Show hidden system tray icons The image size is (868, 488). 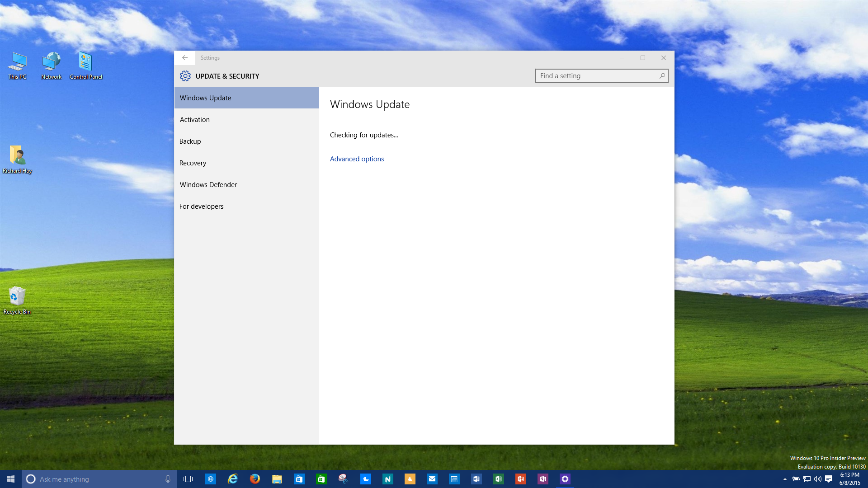pos(785,479)
